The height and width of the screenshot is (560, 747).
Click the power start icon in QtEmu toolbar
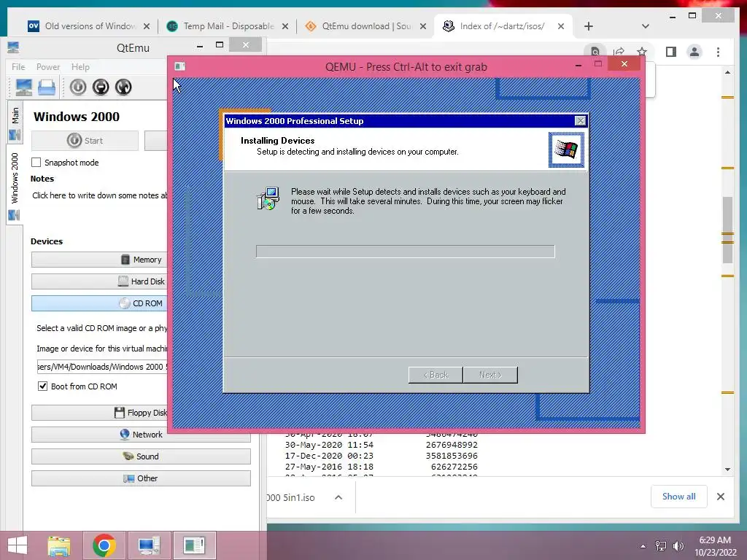78,87
